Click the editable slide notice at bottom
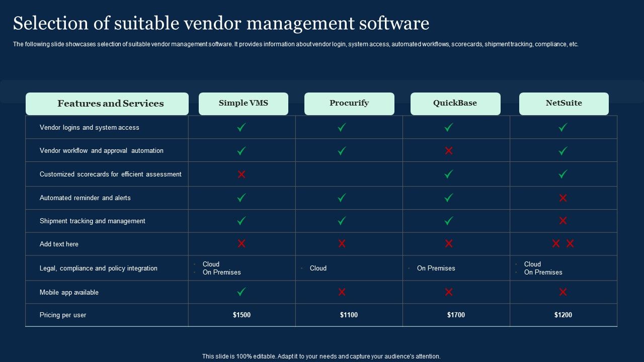This screenshot has width=644, height=362. click(321, 355)
